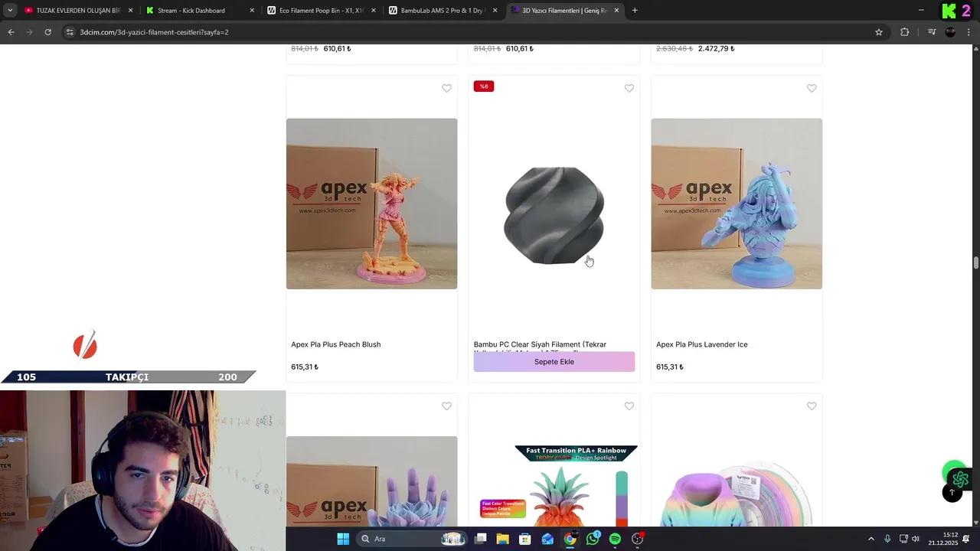The width and height of the screenshot is (980, 551).
Task: Jump to page top with the arrow button
Action: tap(952, 492)
